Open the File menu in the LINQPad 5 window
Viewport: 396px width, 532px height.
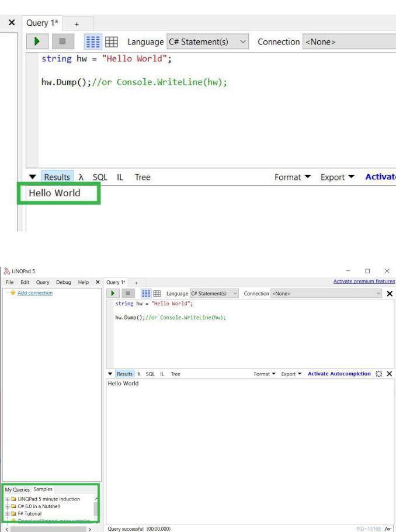click(x=10, y=282)
